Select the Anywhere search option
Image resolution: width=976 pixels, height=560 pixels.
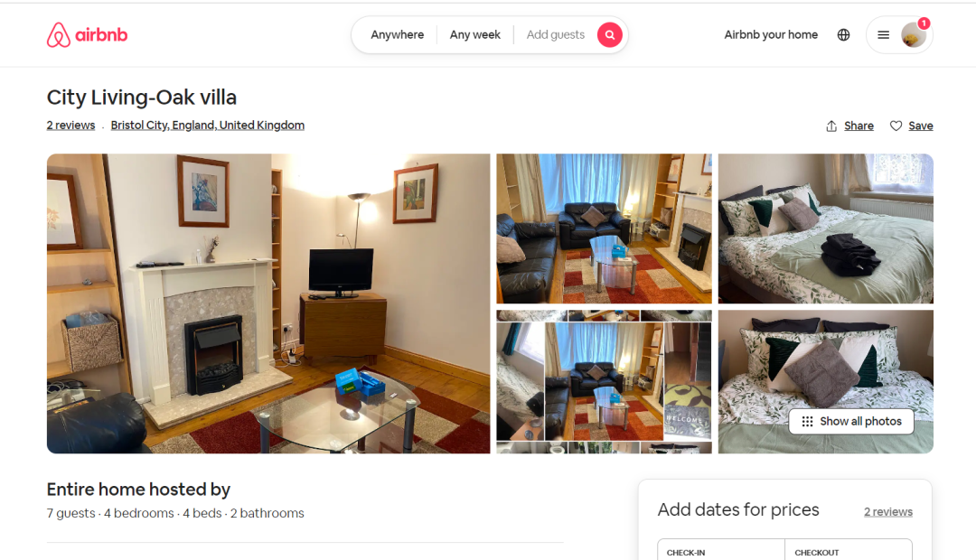(397, 35)
